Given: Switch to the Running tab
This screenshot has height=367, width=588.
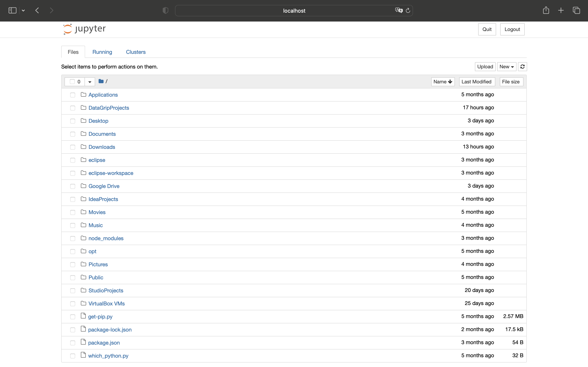Looking at the screenshot, I should tap(102, 52).
